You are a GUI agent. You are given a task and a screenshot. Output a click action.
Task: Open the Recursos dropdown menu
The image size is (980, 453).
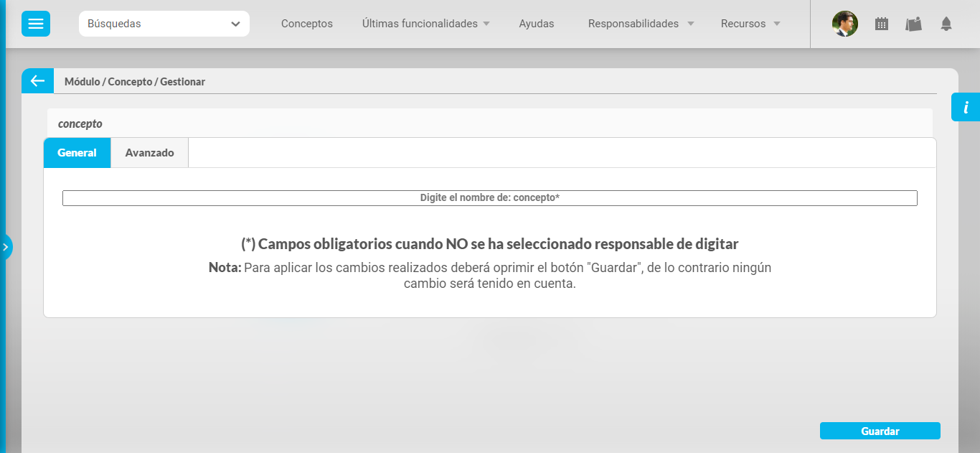pyautogui.click(x=750, y=24)
